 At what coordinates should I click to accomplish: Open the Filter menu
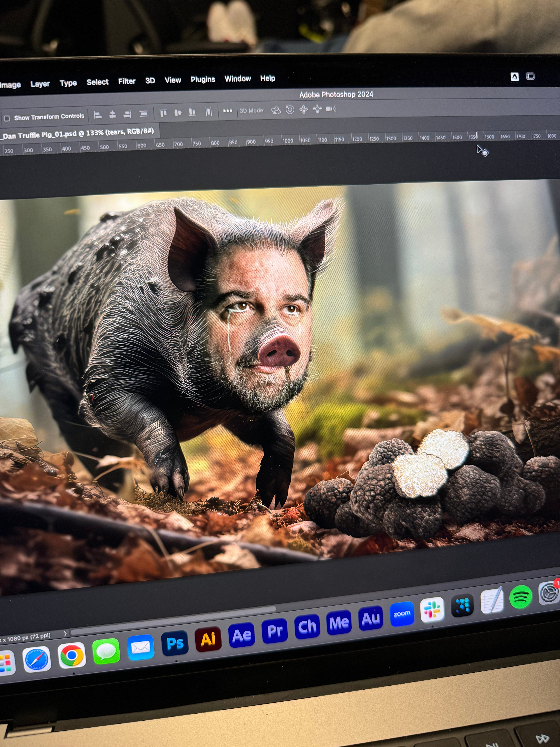(127, 81)
